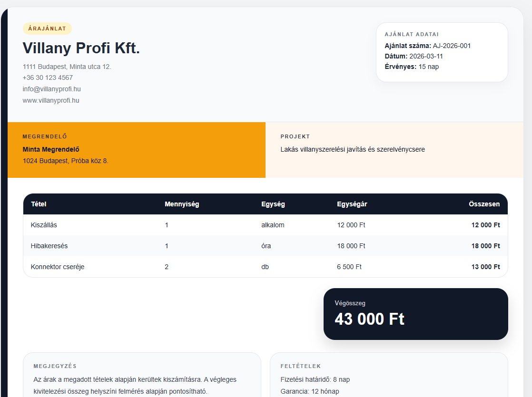This screenshot has width=532, height=397.
Task: Open the www.villanyprofi.hu website address
Action: point(51,100)
